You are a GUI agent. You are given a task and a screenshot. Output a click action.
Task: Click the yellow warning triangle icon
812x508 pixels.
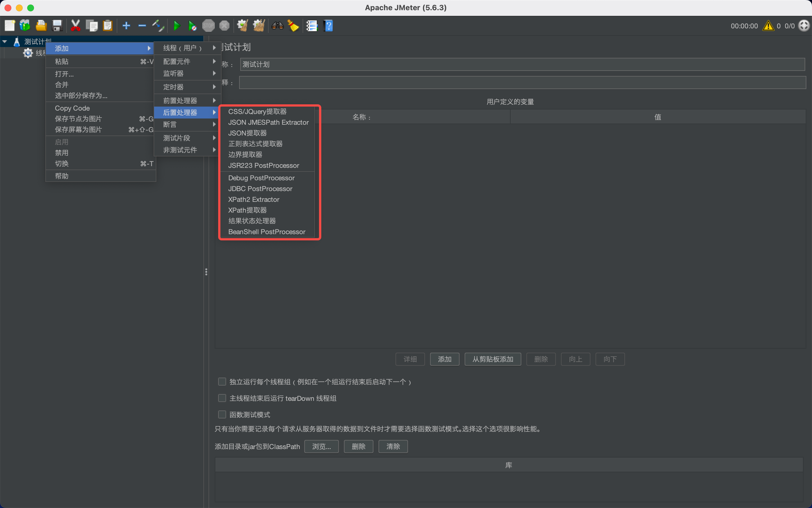[768, 26]
